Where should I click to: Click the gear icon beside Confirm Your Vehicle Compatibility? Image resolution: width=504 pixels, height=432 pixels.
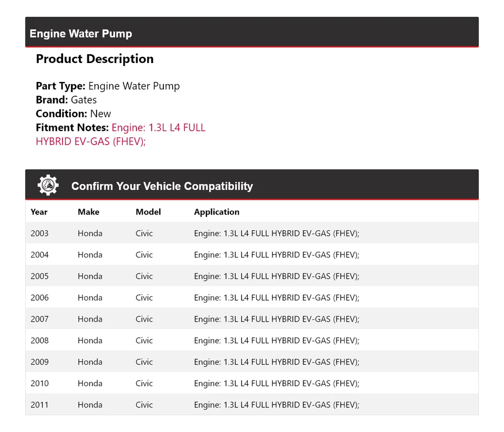[x=48, y=186]
